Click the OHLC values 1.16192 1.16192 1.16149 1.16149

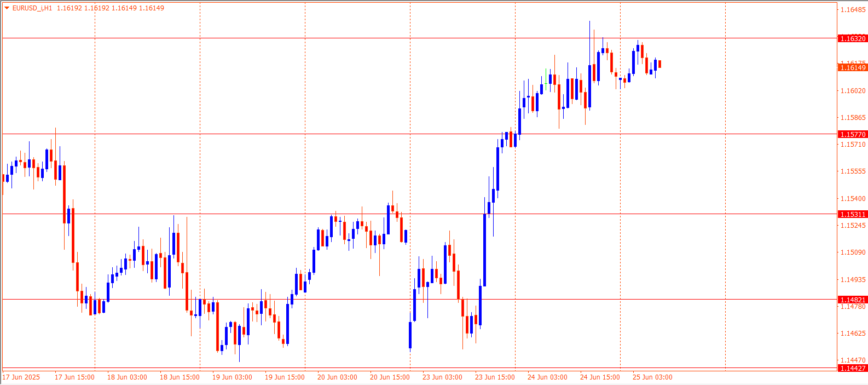click(x=111, y=8)
